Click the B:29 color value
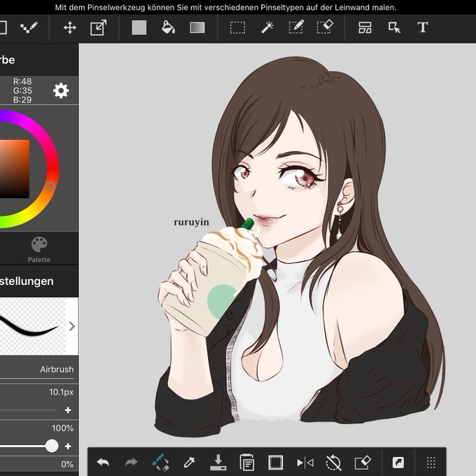Viewport: 476px width, 476px height. (22, 99)
